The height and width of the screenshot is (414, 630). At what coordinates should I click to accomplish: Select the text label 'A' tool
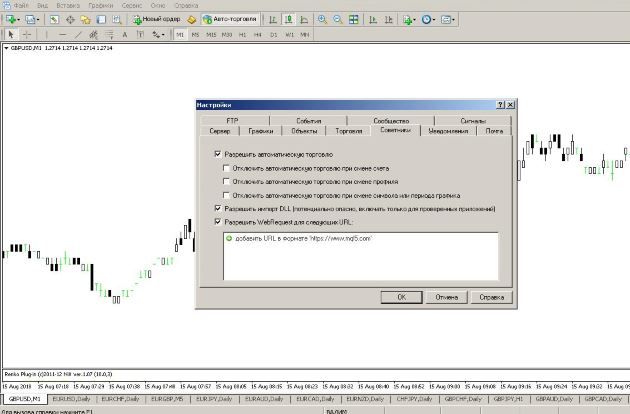[x=126, y=34]
